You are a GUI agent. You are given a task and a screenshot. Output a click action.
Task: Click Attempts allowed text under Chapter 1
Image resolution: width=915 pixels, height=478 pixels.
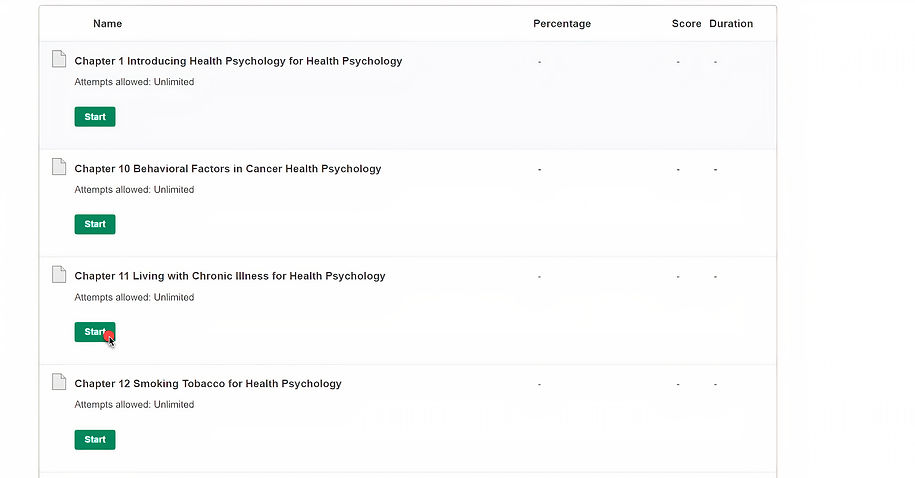134,82
